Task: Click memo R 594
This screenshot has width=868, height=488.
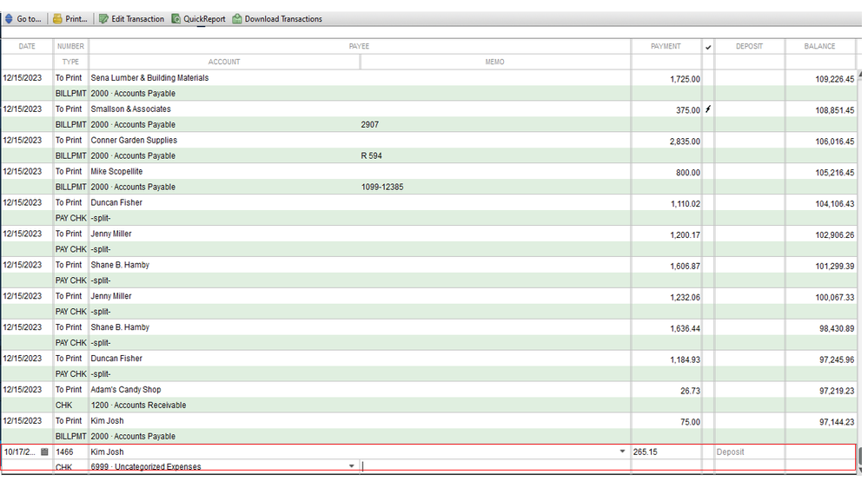Action: click(x=372, y=156)
